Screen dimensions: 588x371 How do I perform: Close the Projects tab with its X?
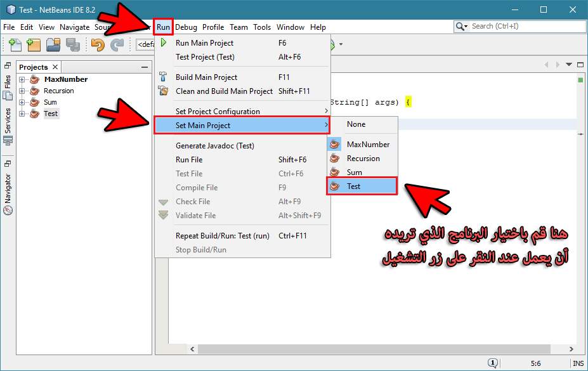pos(55,67)
